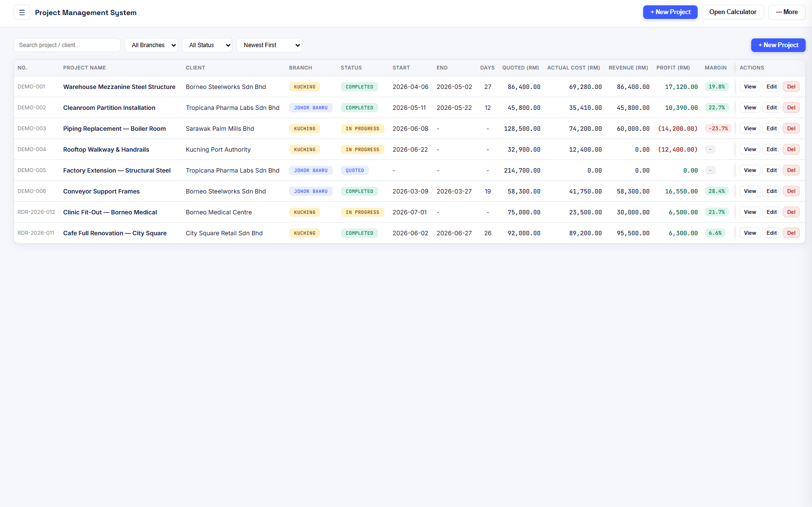812x507 pixels.
Task: Select the Conveyor Support Frames project name
Action: point(101,192)
